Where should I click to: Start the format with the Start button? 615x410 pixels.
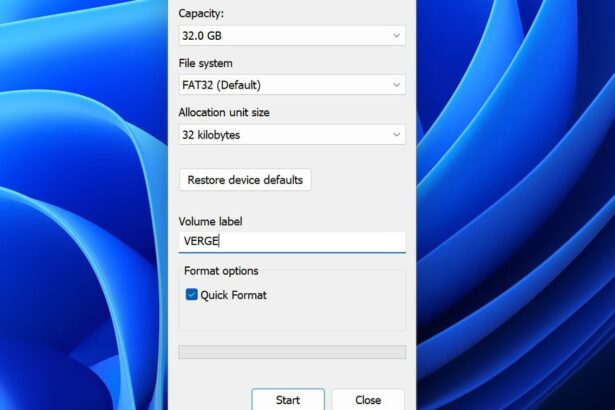(x=288, y=399)
